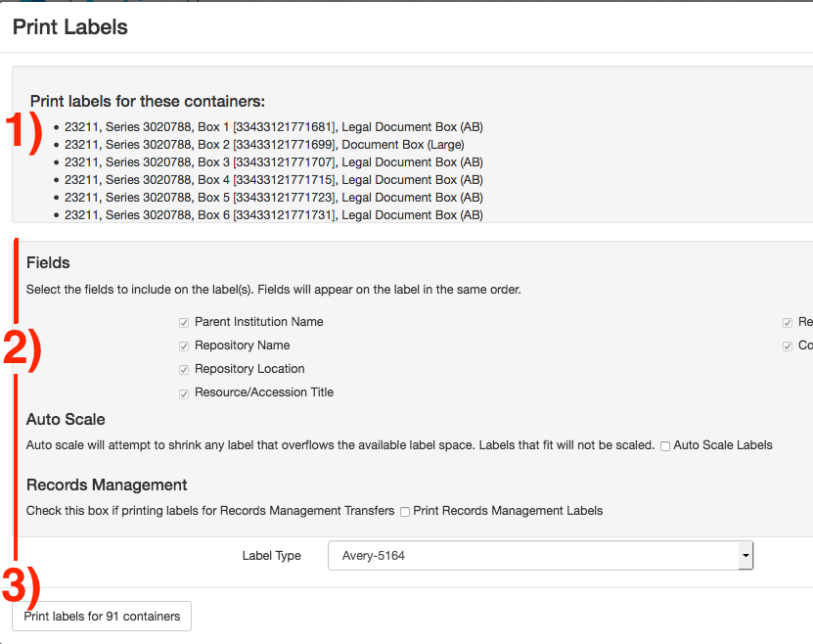Select the Box 1 container entry
Screen dimensions: 813x644
pyautogui.click(x=273, y=127)
